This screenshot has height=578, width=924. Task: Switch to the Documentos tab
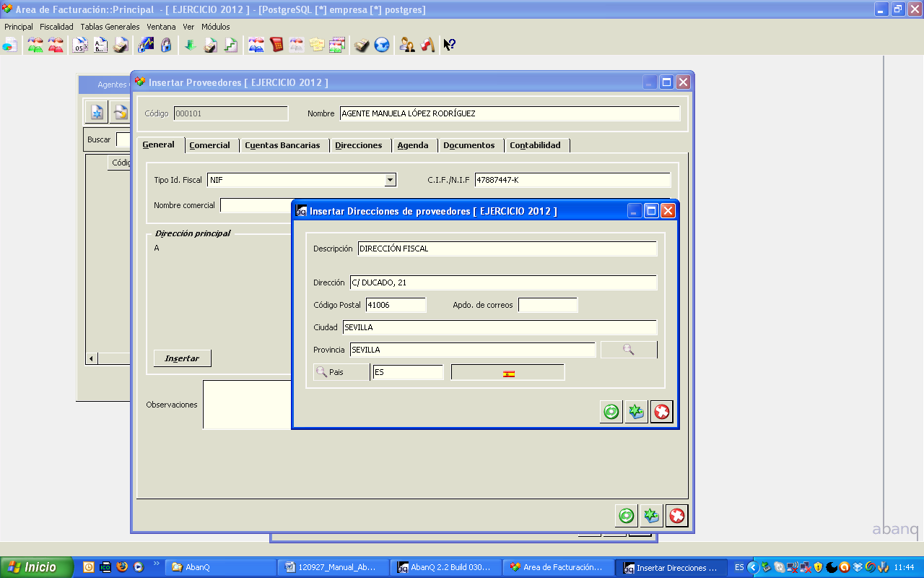point(469,145)
